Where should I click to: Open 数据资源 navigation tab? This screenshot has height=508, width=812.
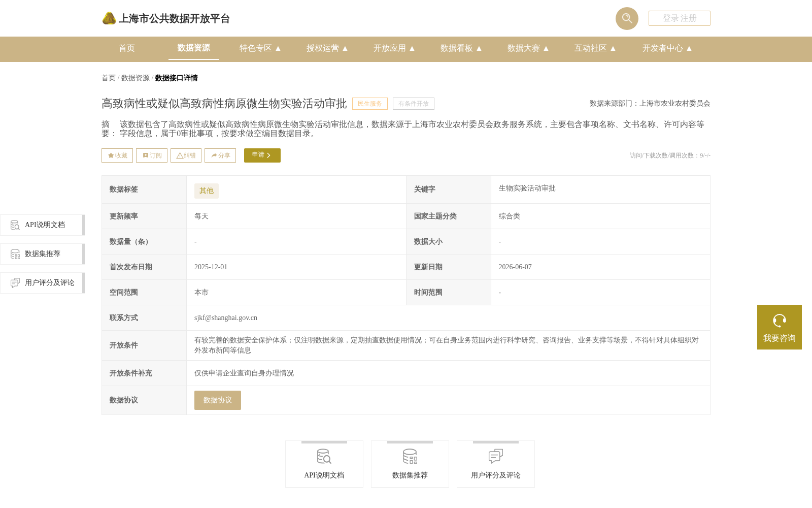click(x=194, y=48)
